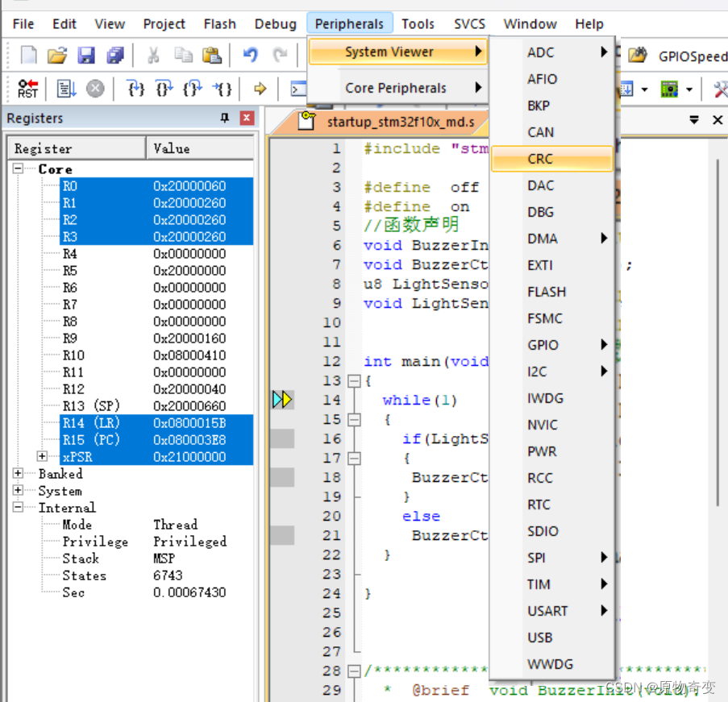Click the Open folder icon
This screenshot has width=728, height=702.
coord(56,54)
